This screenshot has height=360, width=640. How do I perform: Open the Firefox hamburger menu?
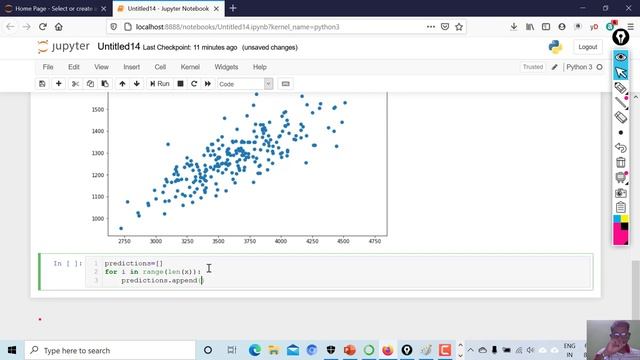[631, 27]
